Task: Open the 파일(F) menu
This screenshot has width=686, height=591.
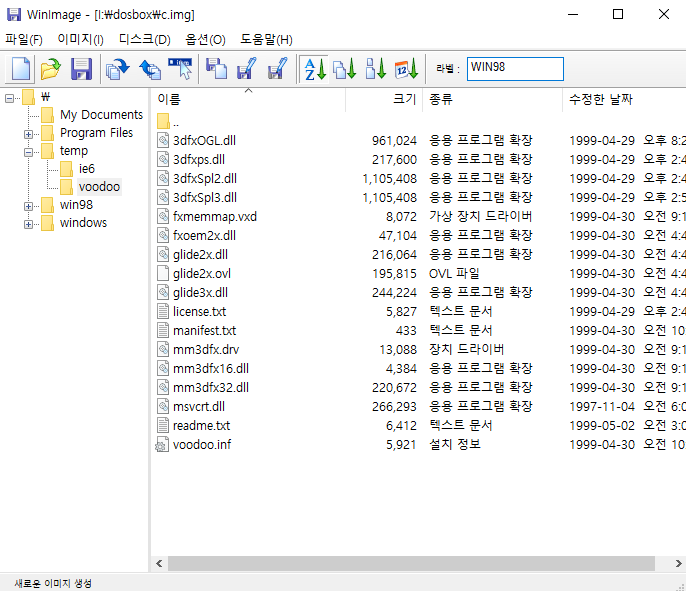Action: (24, 40)
